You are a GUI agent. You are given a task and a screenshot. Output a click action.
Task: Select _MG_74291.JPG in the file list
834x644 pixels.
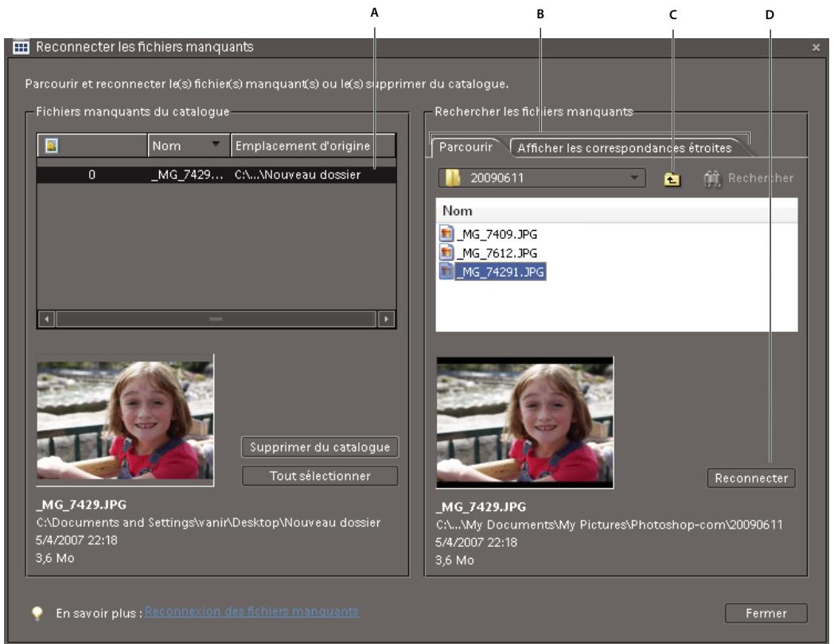coord(501,272)
